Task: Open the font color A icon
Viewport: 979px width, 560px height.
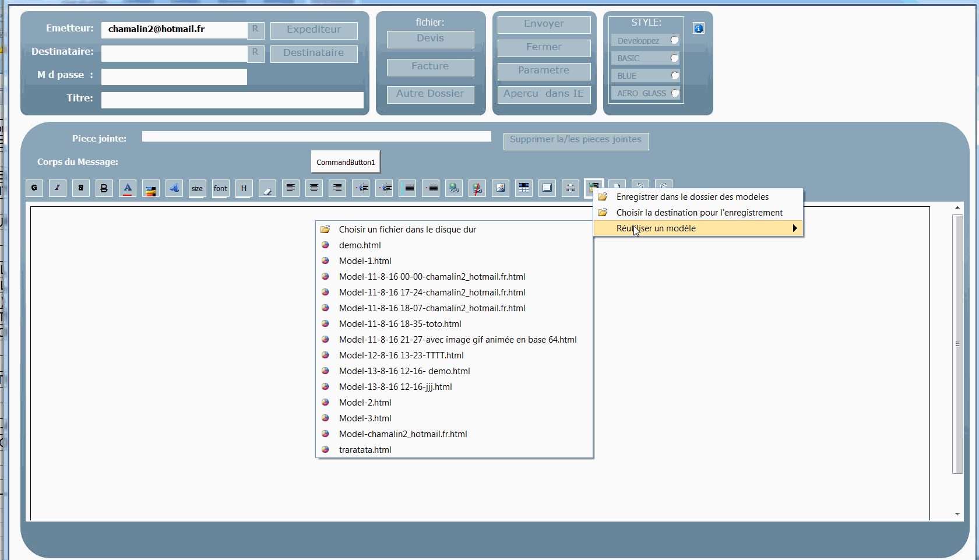Action: pos(128,188)
